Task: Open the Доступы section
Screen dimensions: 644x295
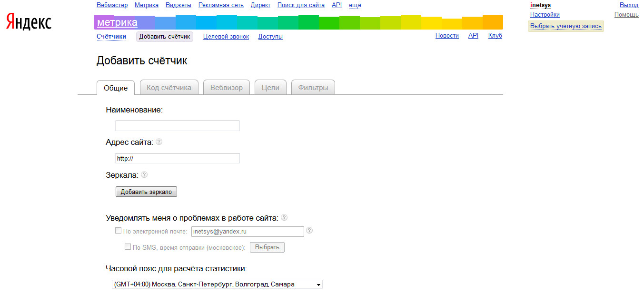Action: (270, 36)
